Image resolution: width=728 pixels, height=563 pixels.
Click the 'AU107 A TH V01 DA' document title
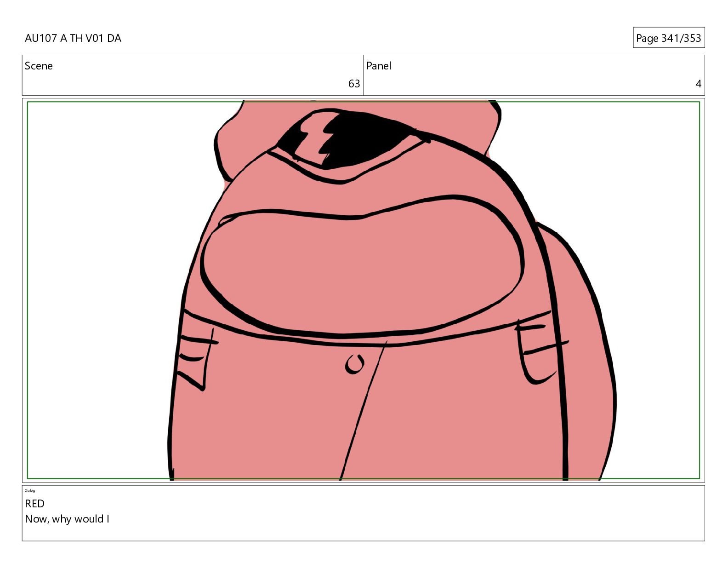[x=73, y=38]
